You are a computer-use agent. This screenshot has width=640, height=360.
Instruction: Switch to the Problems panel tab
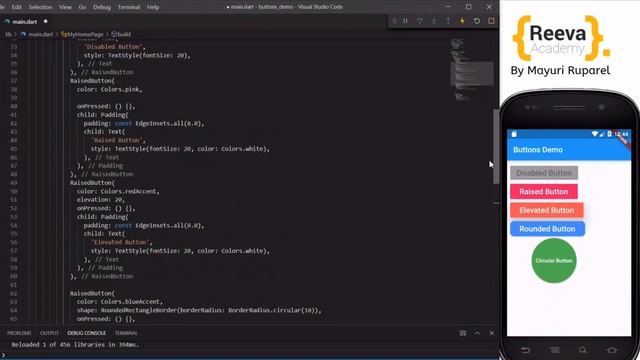(x=19, y=333)
